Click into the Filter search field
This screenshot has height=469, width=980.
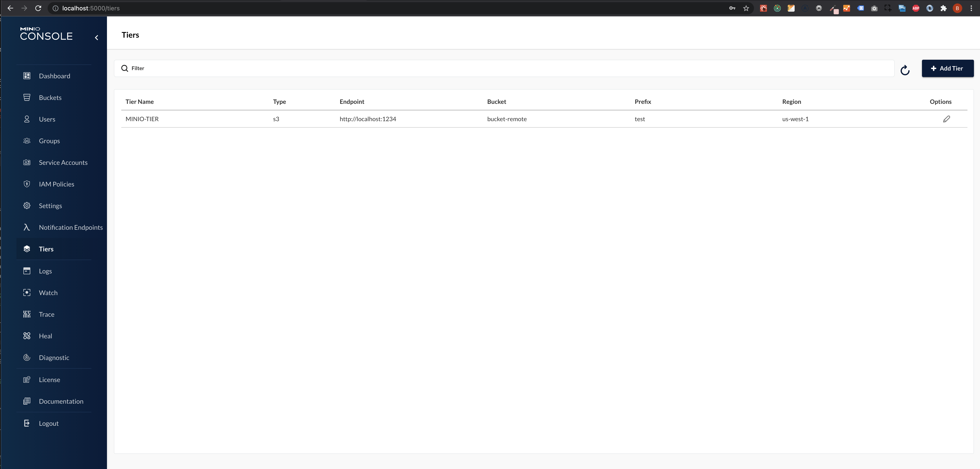click(506, 68)
